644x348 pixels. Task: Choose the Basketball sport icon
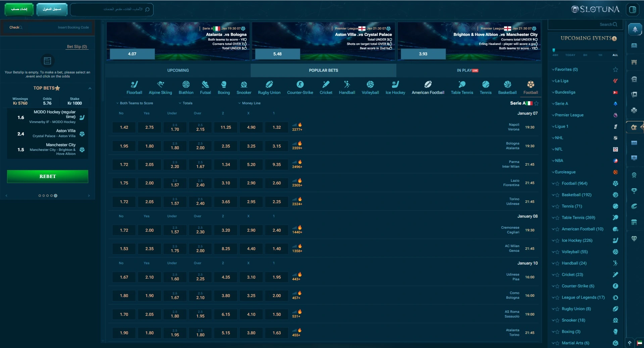click(507, 84)
